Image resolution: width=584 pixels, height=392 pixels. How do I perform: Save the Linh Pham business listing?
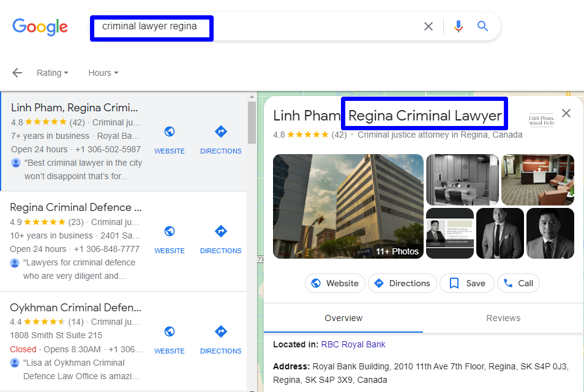466,283
